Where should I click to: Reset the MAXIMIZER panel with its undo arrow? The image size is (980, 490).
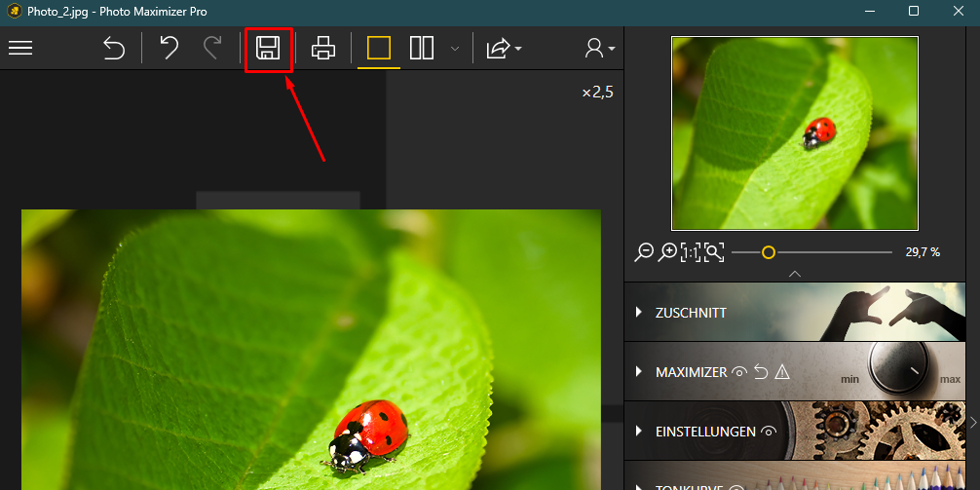point(761,372)
